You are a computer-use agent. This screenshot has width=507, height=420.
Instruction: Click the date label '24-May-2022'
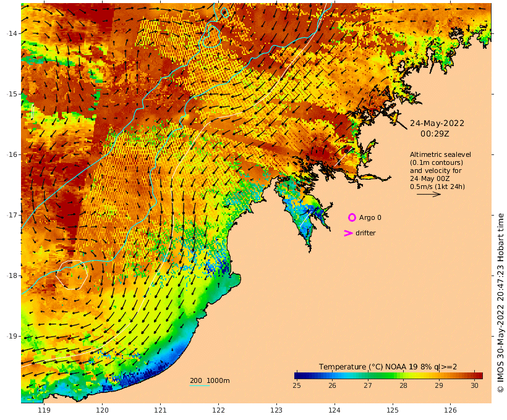(x=437, y=124)
